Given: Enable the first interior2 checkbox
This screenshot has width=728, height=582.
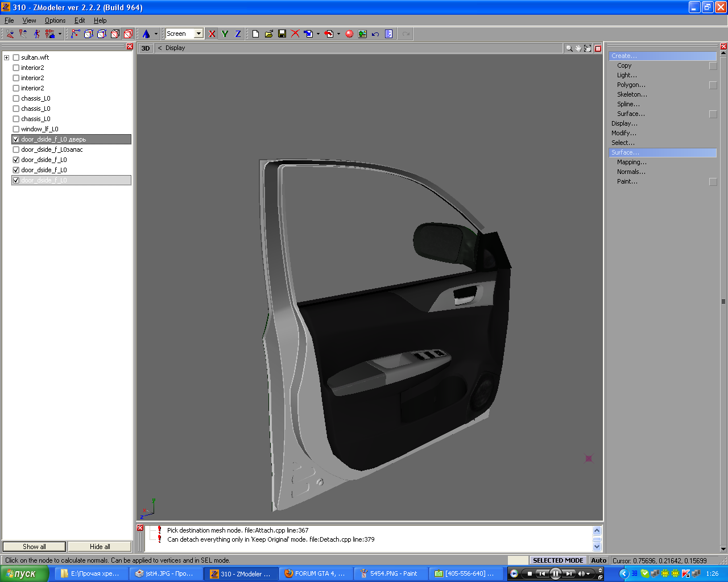Looking at the screenshot, I should [16, 68].
